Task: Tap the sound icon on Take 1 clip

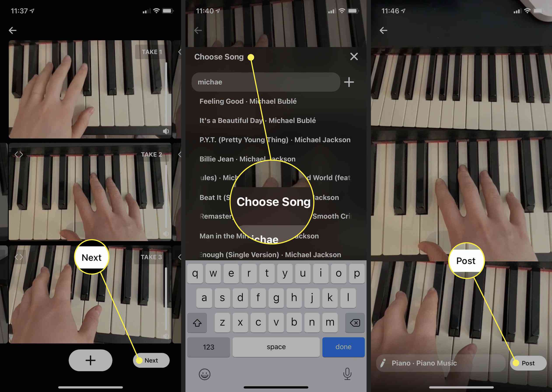Action: pos(165,131)
